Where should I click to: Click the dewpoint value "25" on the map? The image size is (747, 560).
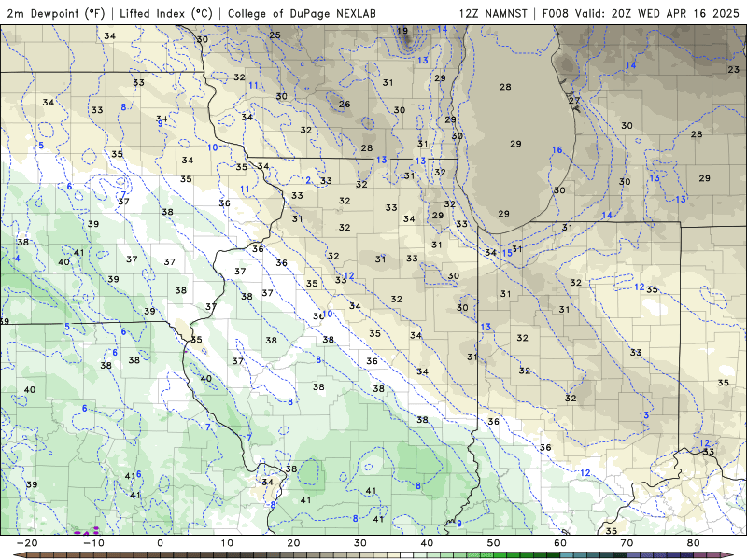pos(275,35)
